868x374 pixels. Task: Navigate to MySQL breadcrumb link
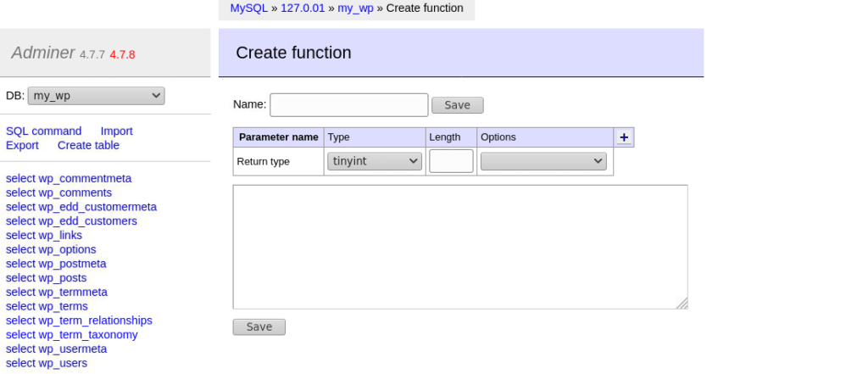click(250, 8)
